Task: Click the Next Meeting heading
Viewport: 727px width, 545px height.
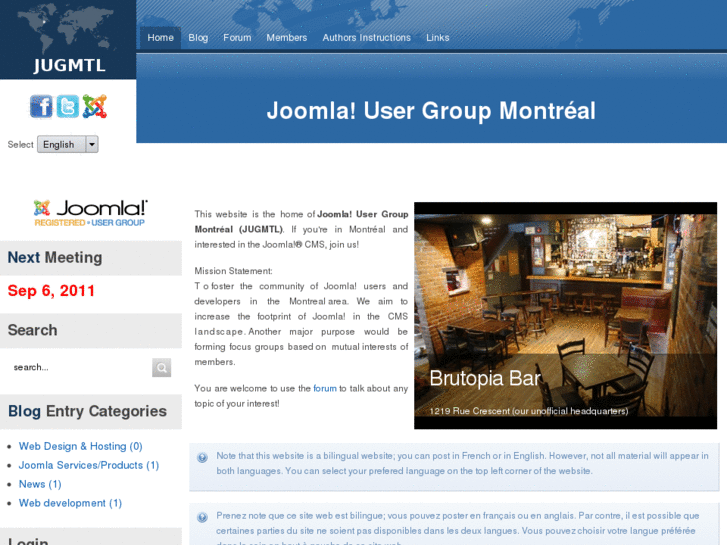Action: click(x=55, y=257)
